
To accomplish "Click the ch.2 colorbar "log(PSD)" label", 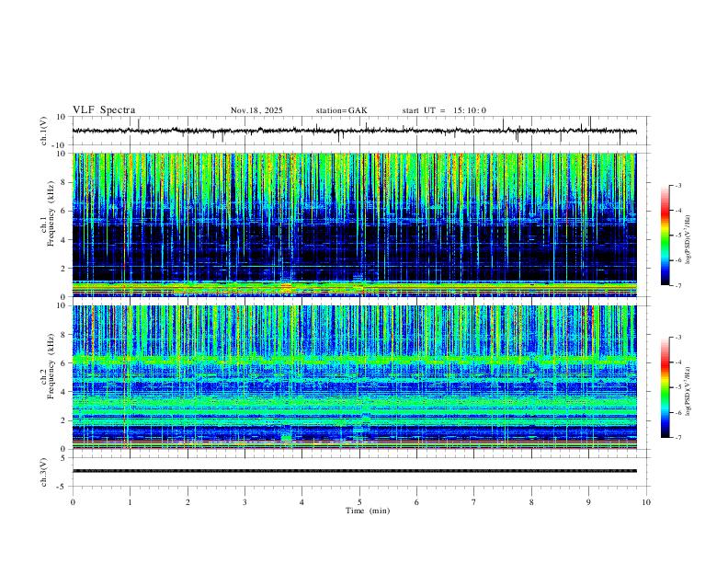I will (x=688, y=391).
